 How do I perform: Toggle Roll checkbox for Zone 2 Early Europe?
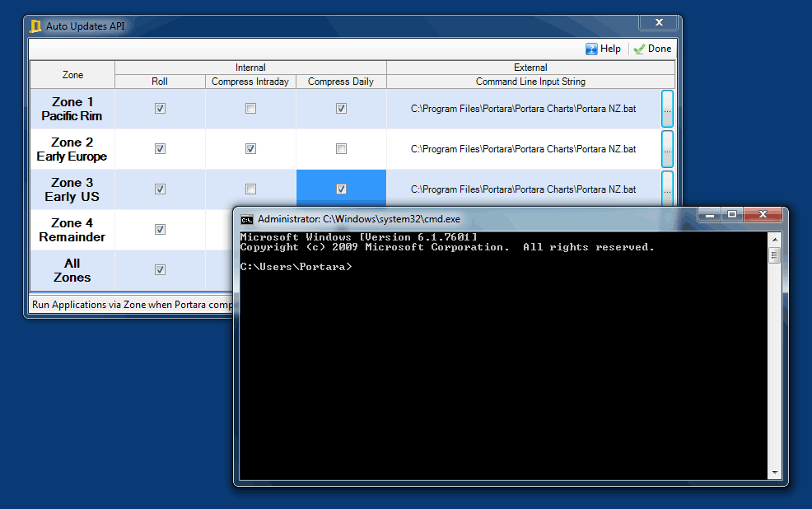[160, 148]
